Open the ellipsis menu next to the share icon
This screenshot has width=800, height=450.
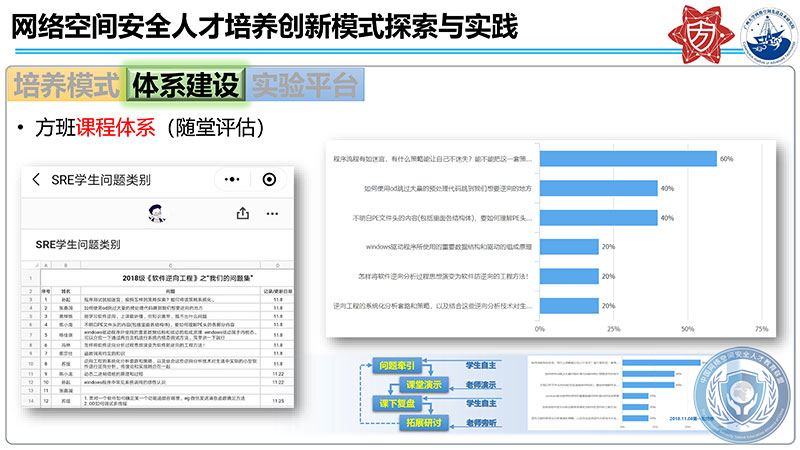272,213
